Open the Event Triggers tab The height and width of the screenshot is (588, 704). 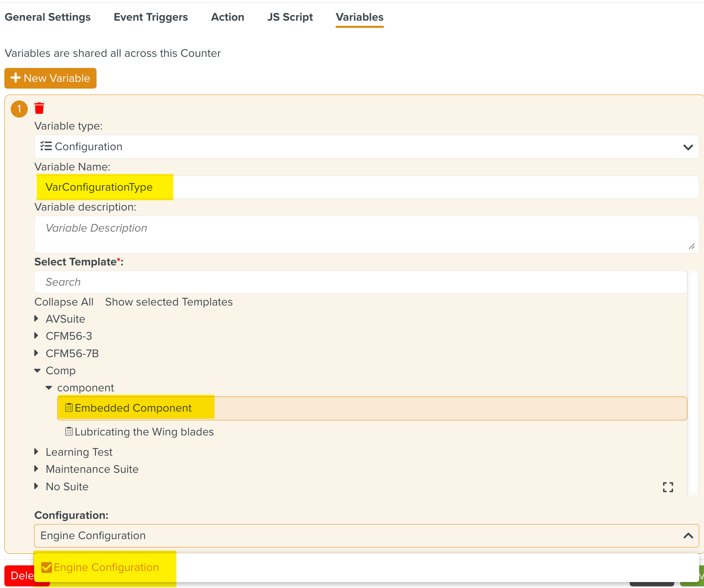click(151, 17)
